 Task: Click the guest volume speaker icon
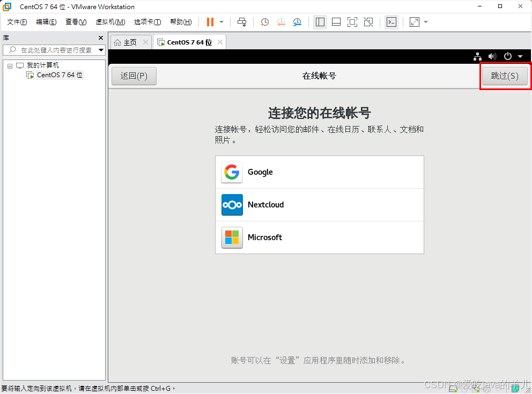[x=492, y=57]
